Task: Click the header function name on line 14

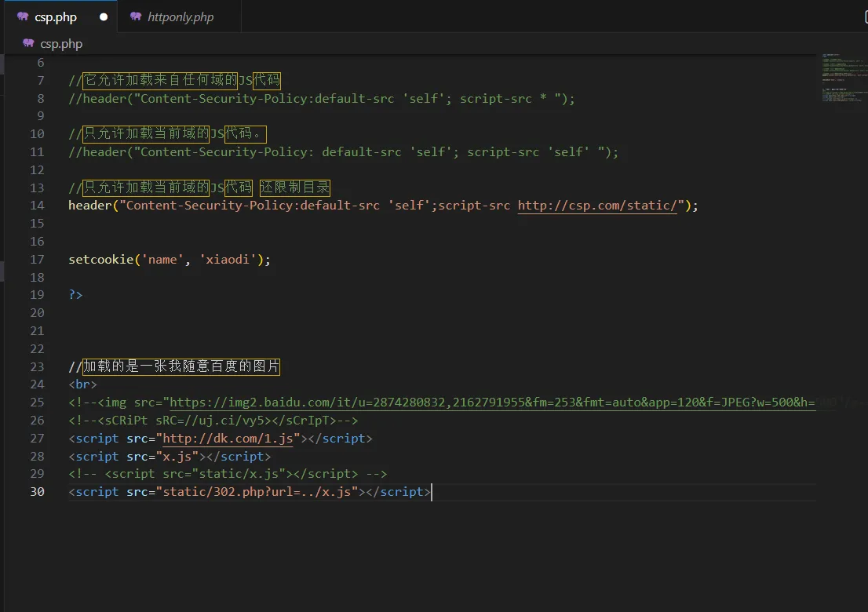Action: click(89, 206)
